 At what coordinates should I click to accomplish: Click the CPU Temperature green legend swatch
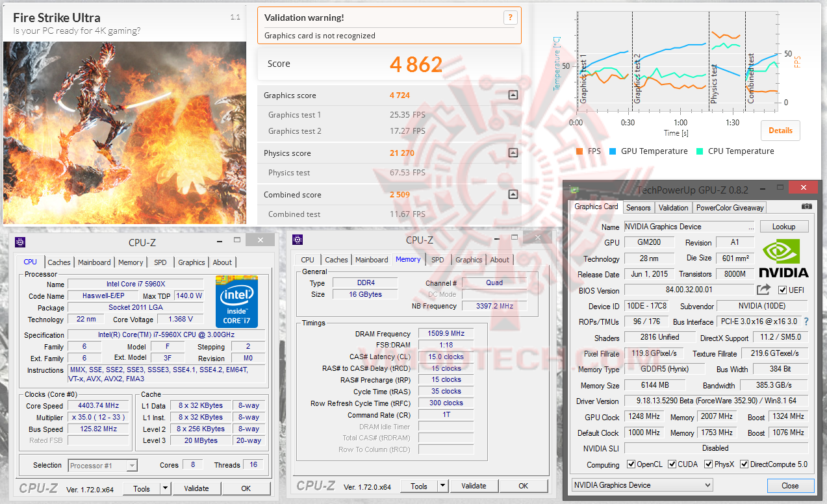click(700, 151)
